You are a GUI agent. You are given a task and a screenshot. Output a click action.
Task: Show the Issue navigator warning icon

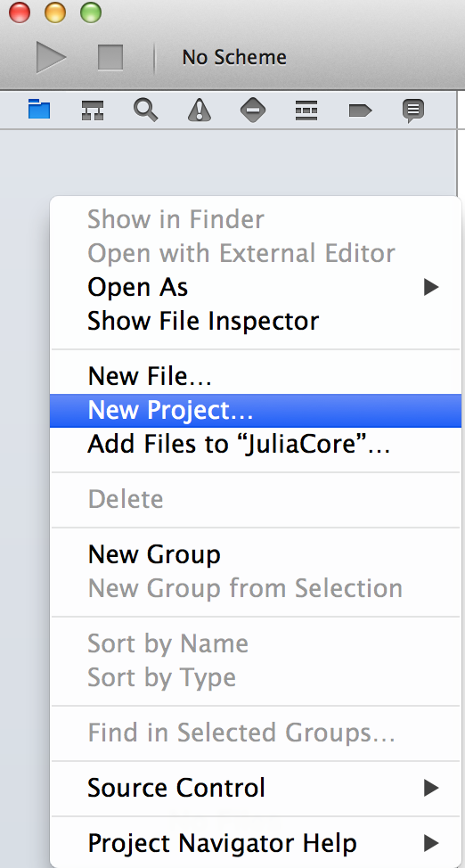click(x=199, y=111)
